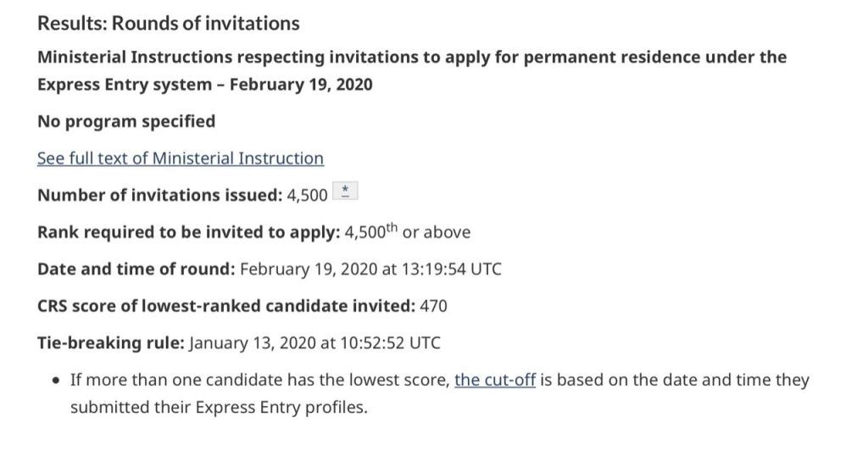Viewport: 868px width, 450px height.
Task: Click the CRS score value 470
Action: pyautogui.click(x=433, y=306)
